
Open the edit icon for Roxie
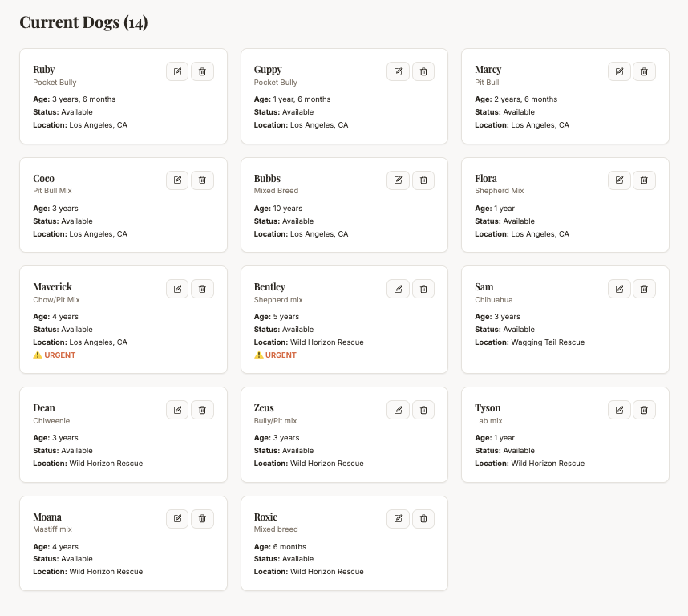click(398, 519)
